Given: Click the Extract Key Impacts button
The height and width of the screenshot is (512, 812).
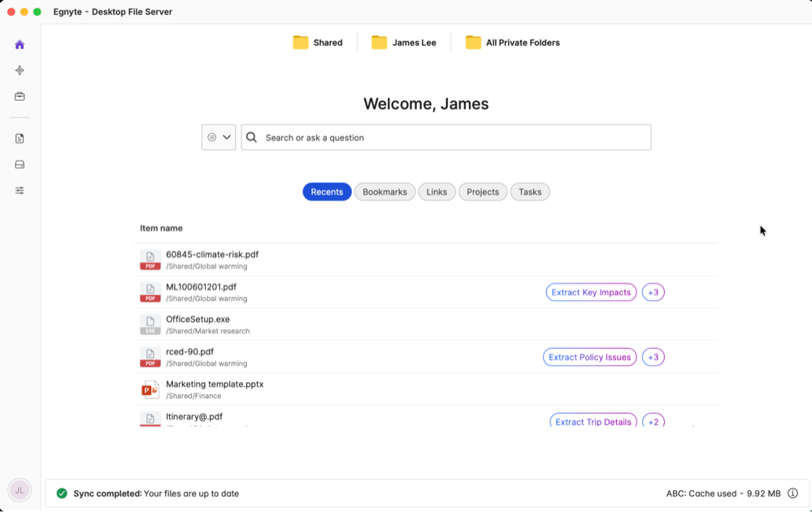Looking at the screenshot, I should click(591, 292).
